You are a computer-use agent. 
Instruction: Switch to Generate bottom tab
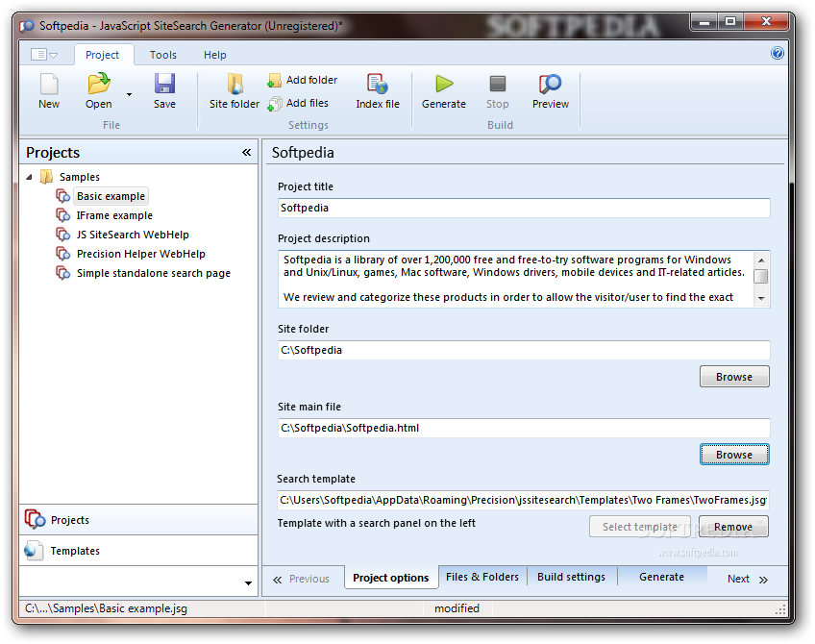661,577
